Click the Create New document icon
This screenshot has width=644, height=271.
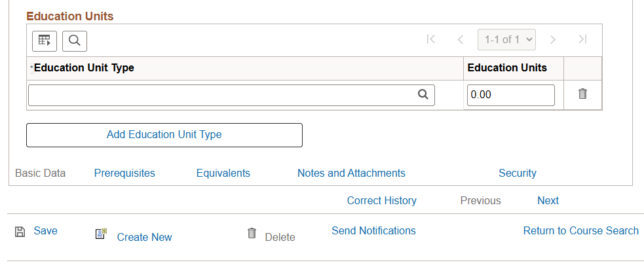pos(101,234)
